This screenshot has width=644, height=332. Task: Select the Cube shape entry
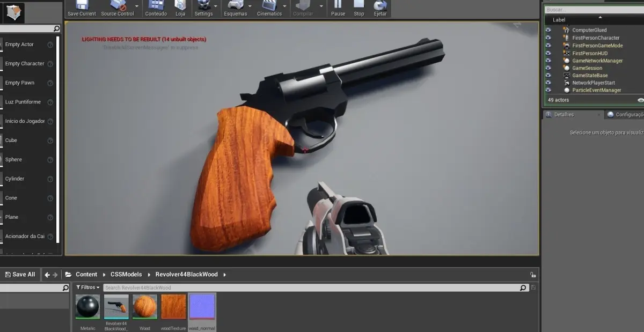tap(11, 141)
